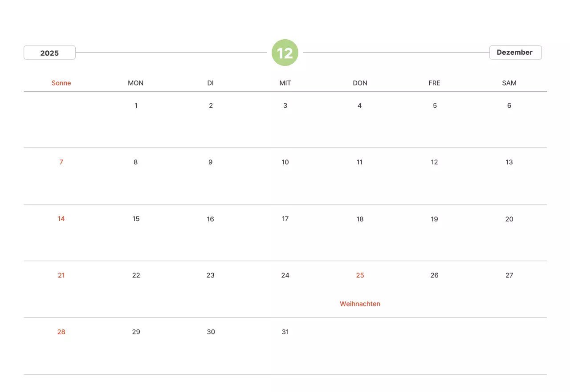Select the FRE weekday header
570x392 pixels.
click(x=434, y=83)
